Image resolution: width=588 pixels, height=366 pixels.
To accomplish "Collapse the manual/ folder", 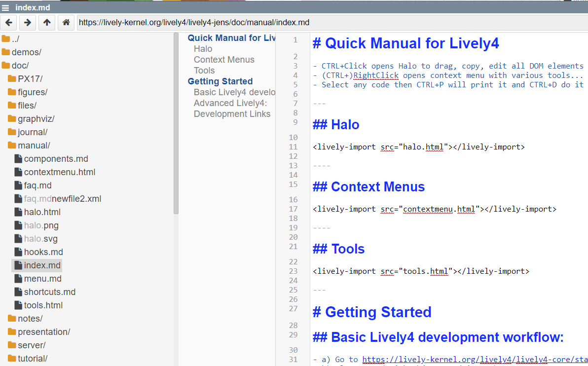I will pyautogui.click(x=34, y=146).
